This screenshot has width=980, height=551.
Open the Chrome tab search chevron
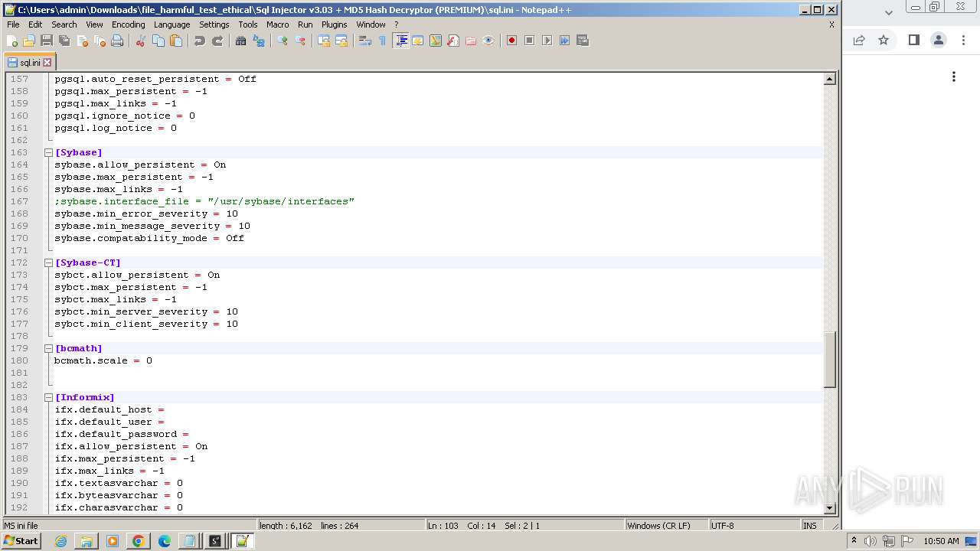[888, 12]
